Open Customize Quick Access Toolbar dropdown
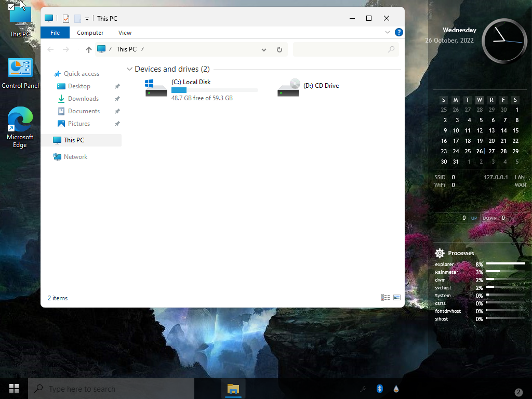Screen dimensions: 532x399 (x=87, y=19)
